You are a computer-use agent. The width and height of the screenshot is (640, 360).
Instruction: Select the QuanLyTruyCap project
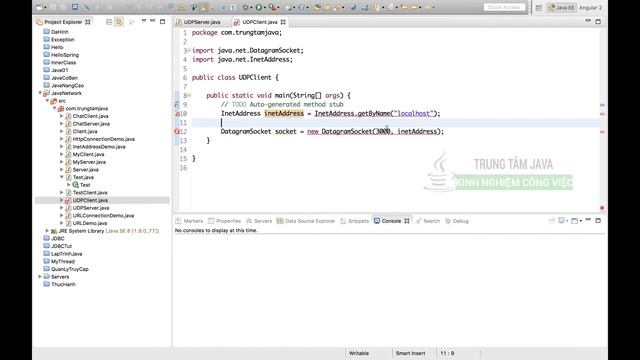click(70, 269)
